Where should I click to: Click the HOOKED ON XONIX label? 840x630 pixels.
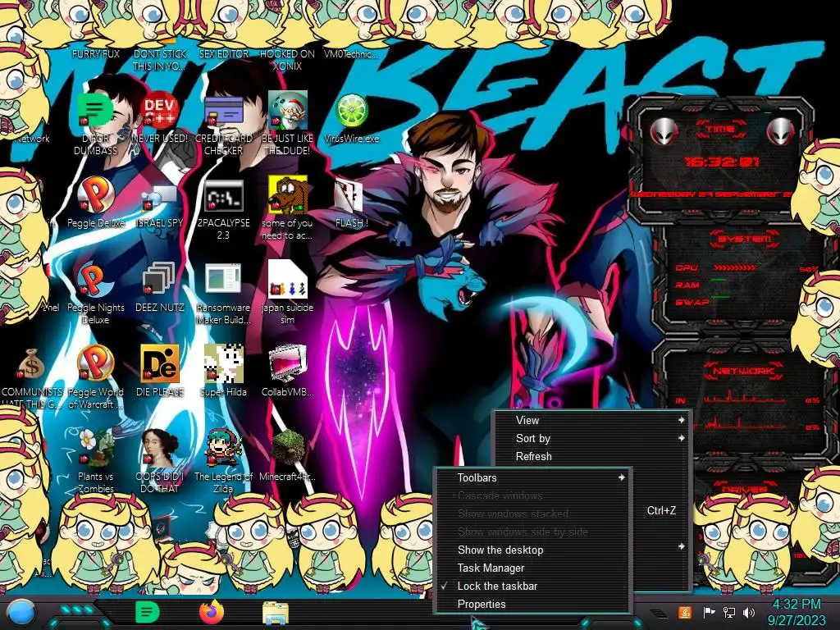click(287, 60)
